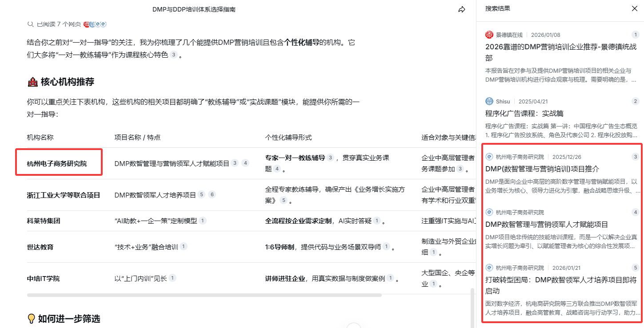Click number badge 2 on the Shisu result
Image resolution: width=644 pixels, height=328 pixels.
pyautogui.click(x=635, y=101)
